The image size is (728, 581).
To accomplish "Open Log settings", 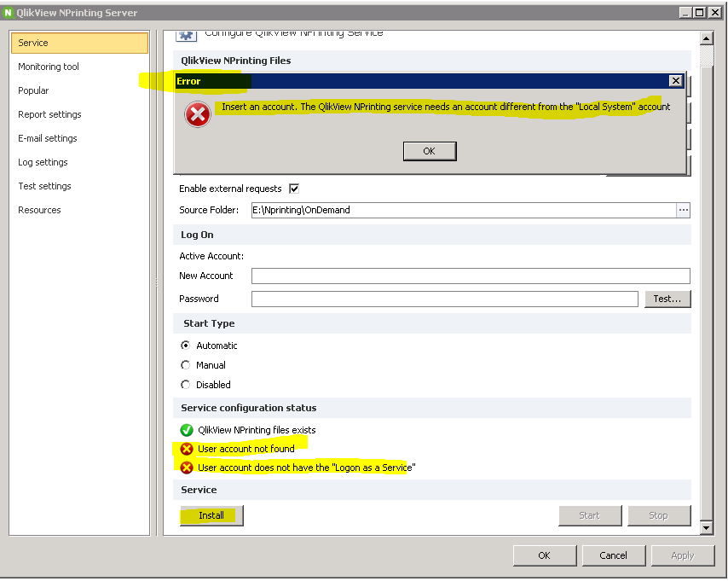I will point(43,162).
